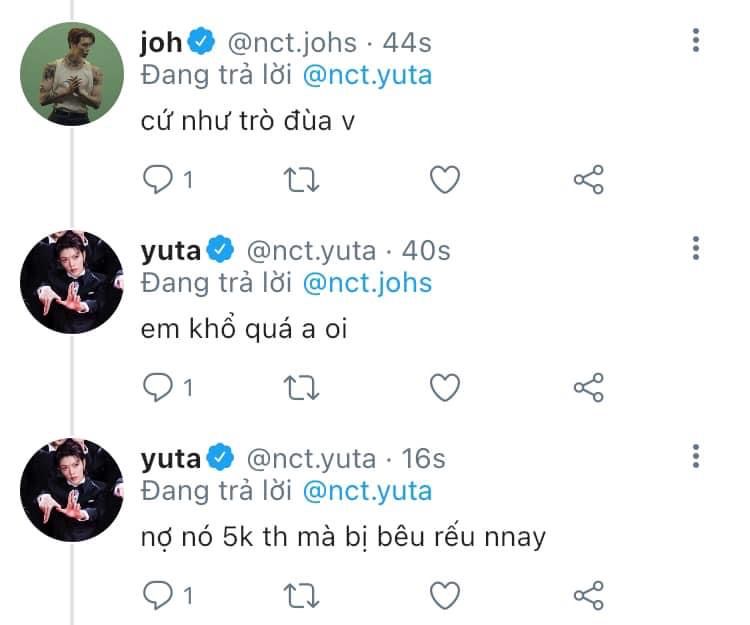The width and height of the screenshot is (750, 625).
Task: Retweet joh's tweet
Action: pos(301,180)
